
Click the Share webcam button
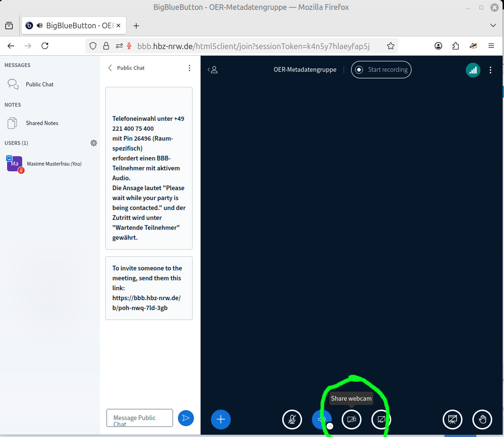[351, 419]
